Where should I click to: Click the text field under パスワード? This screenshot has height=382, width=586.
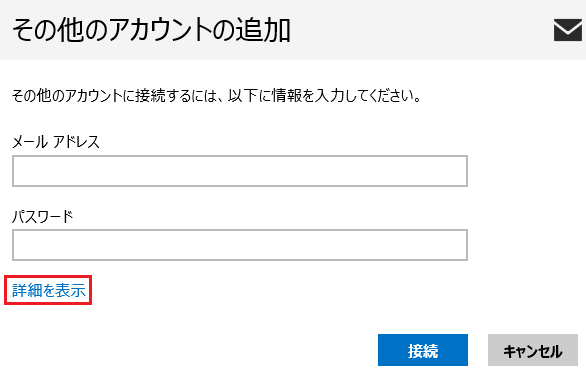[x=240, y=245]
